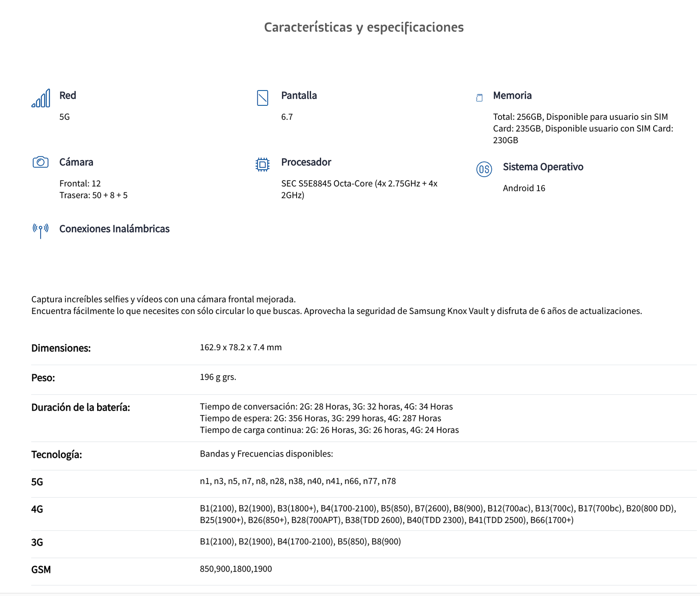Screen dimensions: 700x596
Task: Click the Memoria heading text
Action: [x=512, y=95]
